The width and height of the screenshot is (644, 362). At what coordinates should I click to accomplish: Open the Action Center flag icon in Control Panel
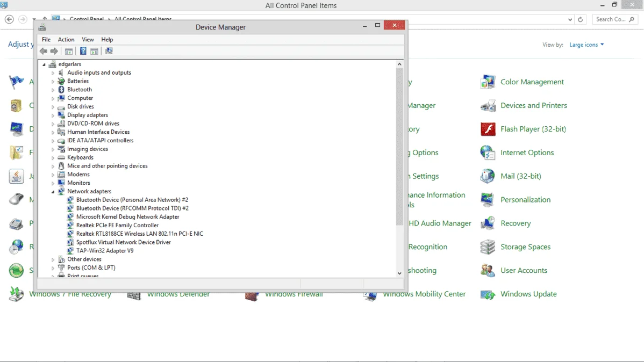pyautogui.click(x=17, y=82)
